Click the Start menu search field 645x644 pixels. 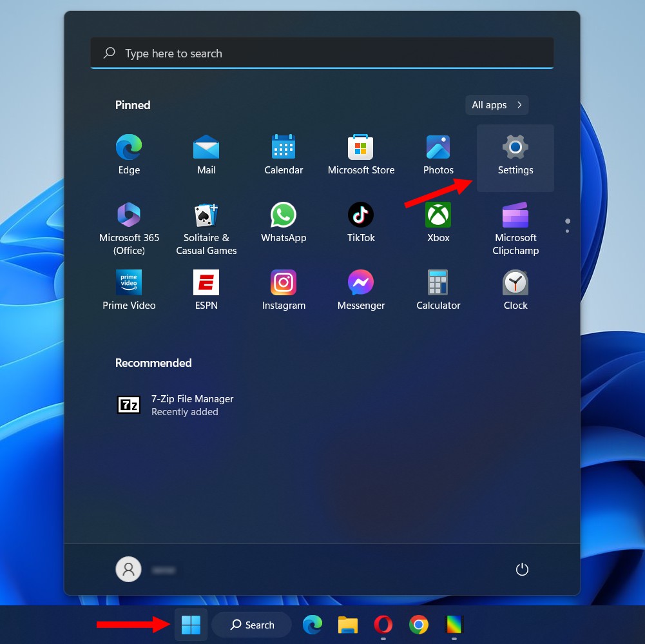pos(322,53)
